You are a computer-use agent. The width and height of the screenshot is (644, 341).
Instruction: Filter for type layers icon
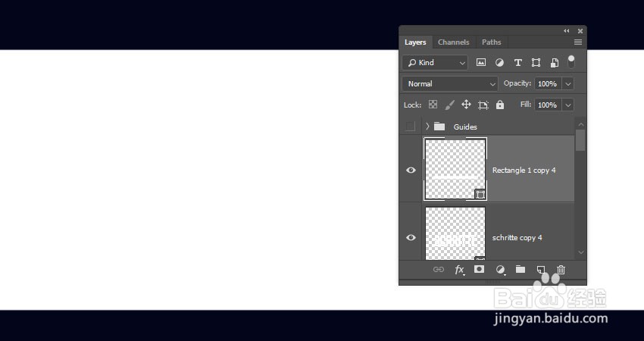click(518, 62)
